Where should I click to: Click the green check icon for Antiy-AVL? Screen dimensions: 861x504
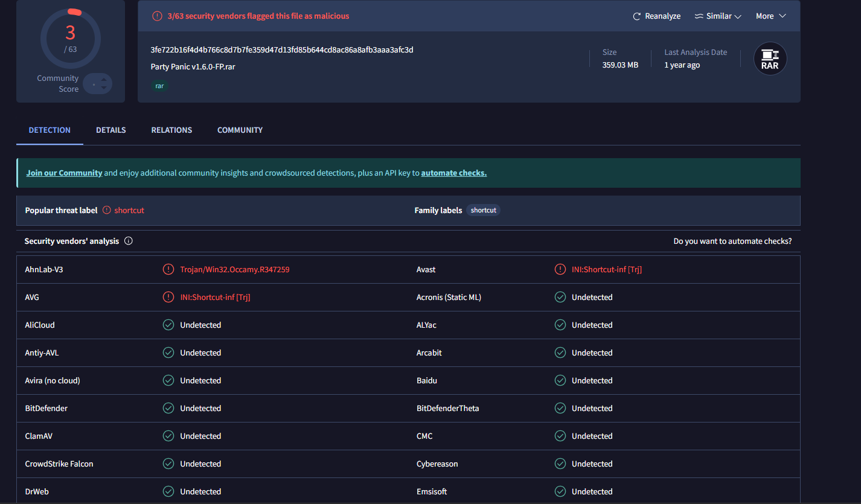(x=168, y=352)
